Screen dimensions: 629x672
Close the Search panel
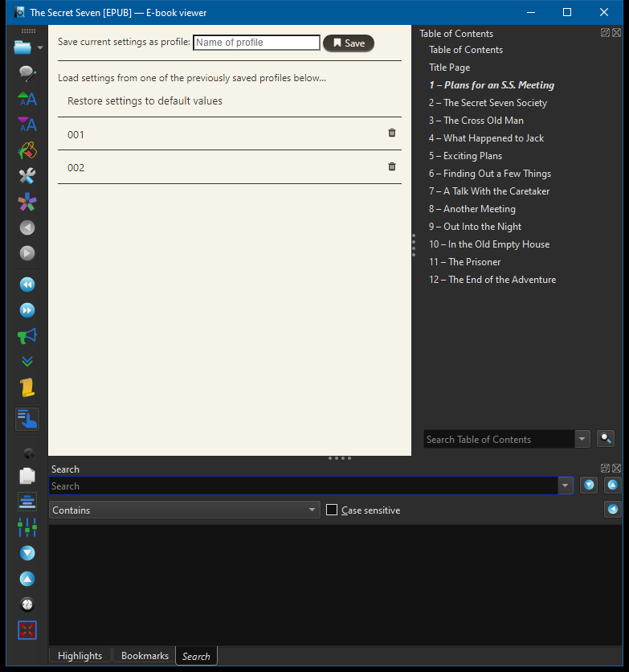[x=617, y=468]
